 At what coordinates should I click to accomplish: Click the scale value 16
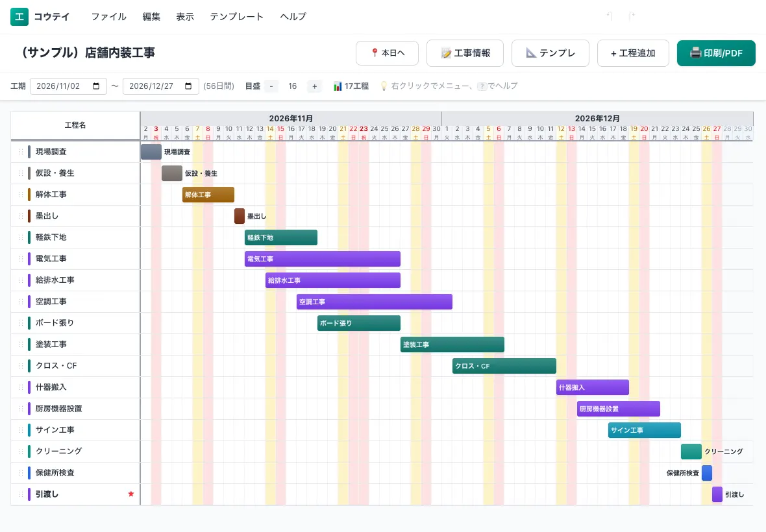pyautogui.click(x=293, y=86)
